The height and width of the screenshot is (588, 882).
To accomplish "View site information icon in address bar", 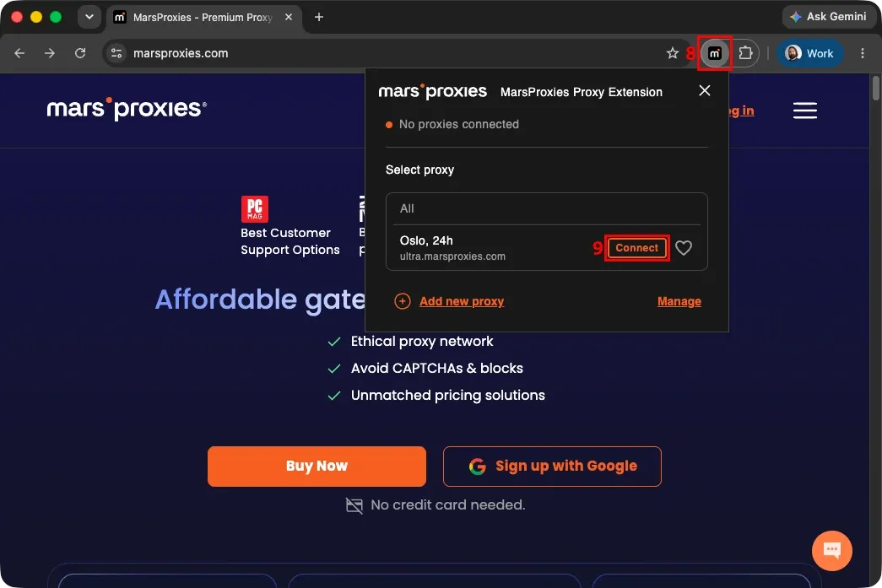I will click(x=116, y=53).
